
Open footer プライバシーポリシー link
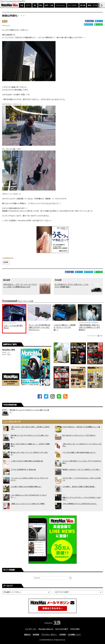(49, 635)
